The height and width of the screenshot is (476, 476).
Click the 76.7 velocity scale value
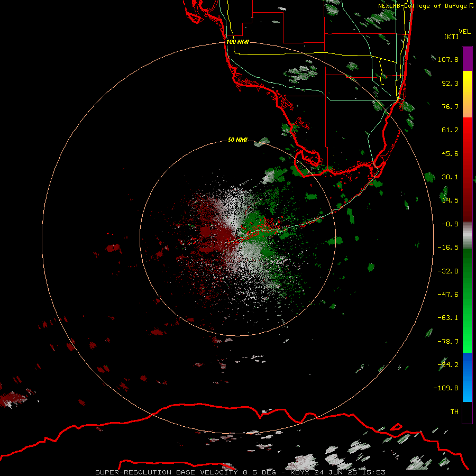point(450,106)
